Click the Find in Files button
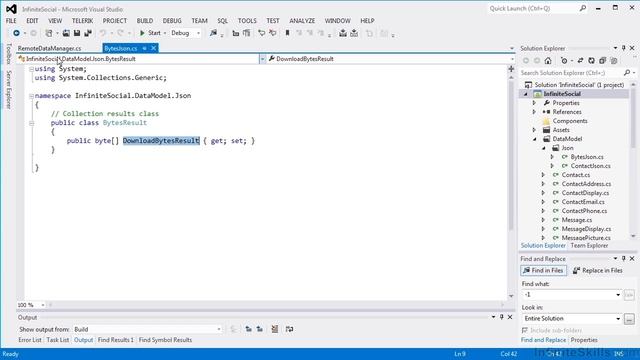 point(543,270)
